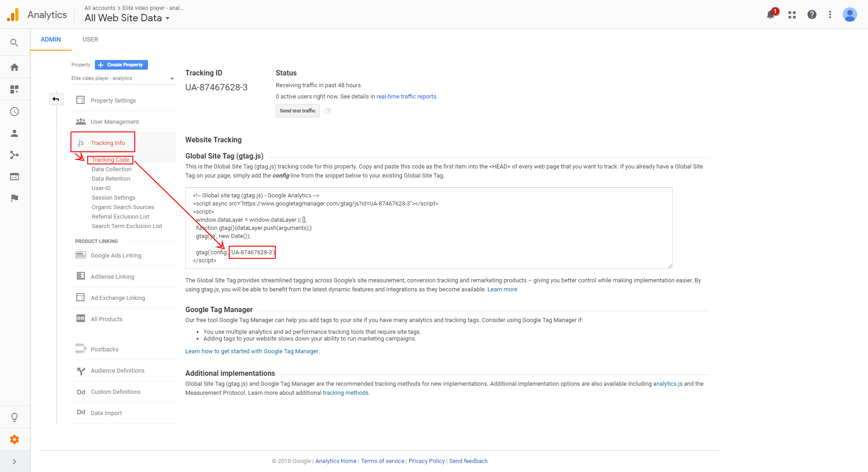Open Acquisition branch icon
Screen dimensions: 868x472
[x=14, y=155]
